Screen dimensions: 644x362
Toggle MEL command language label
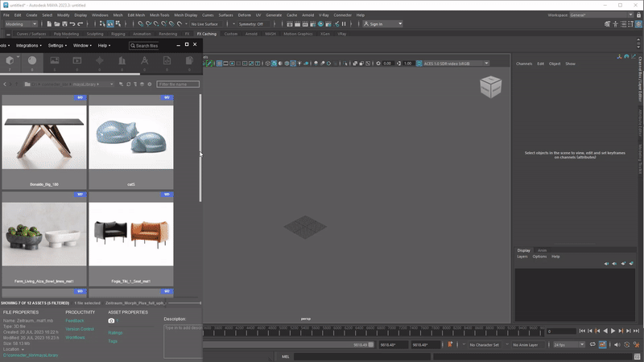286,356
